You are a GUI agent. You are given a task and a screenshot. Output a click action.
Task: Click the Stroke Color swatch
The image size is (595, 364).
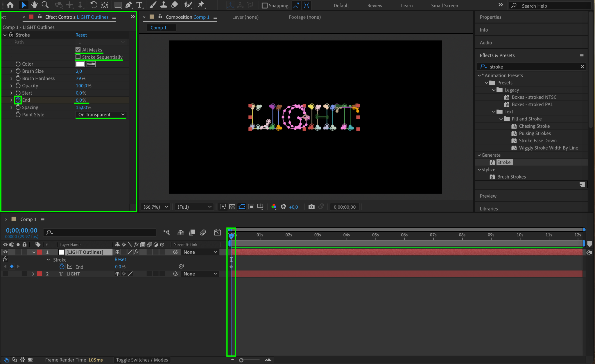(x=80, y=64)
